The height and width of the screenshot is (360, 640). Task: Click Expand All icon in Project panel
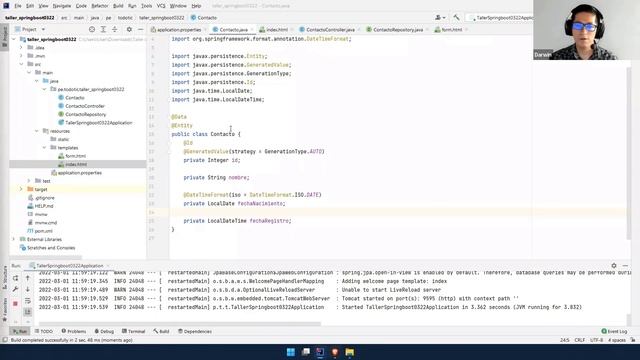103,29
